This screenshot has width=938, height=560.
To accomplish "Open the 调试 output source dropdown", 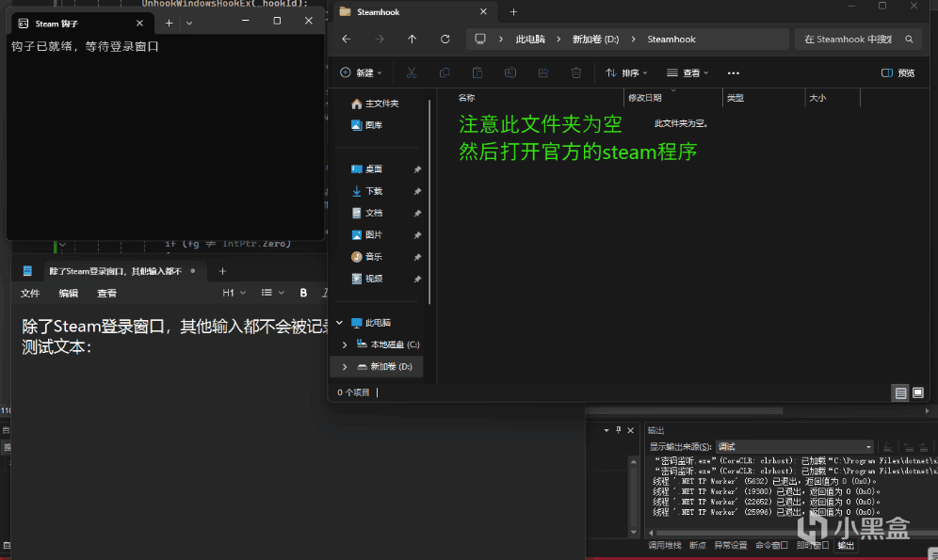I will click(793, 446).
